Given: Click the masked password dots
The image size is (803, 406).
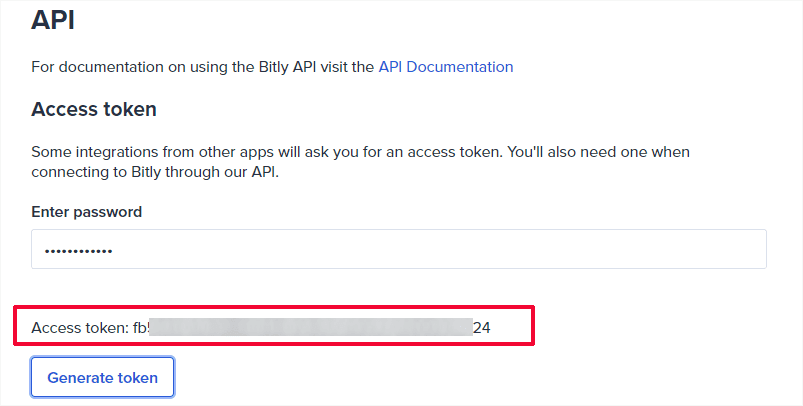Looking at the screenshot, I should 78,251.
